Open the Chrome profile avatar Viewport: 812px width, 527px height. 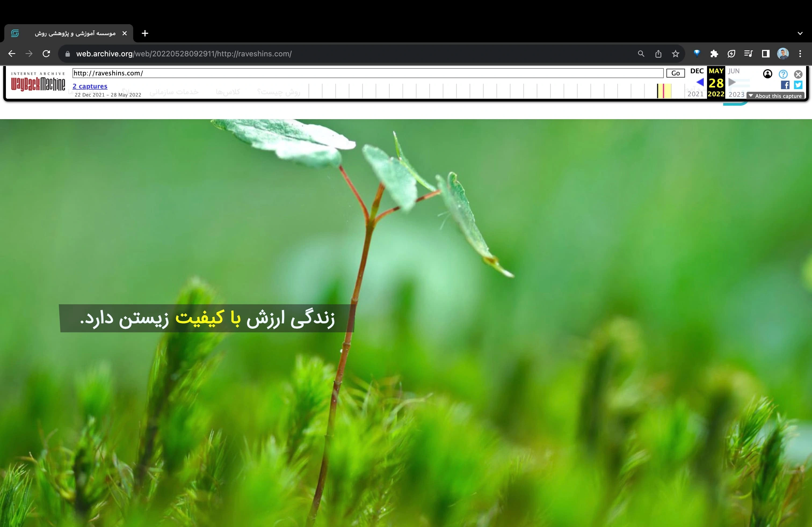tap(783, 53)
